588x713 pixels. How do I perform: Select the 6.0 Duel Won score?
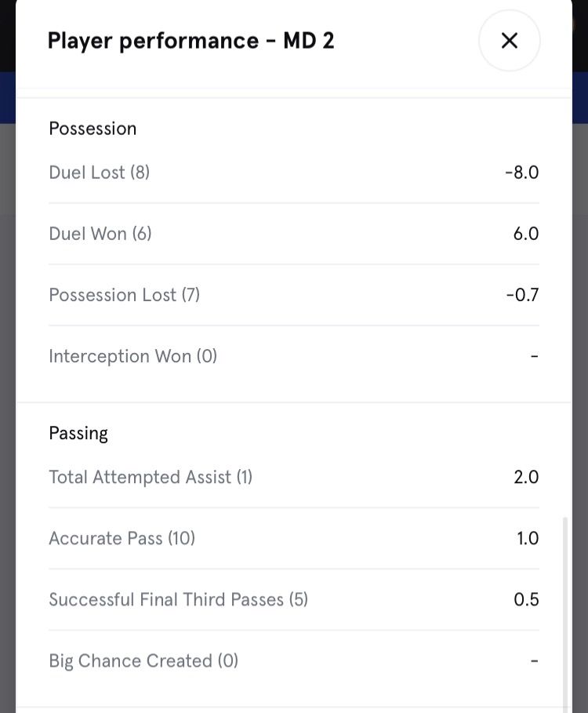(x=525, y=234)
